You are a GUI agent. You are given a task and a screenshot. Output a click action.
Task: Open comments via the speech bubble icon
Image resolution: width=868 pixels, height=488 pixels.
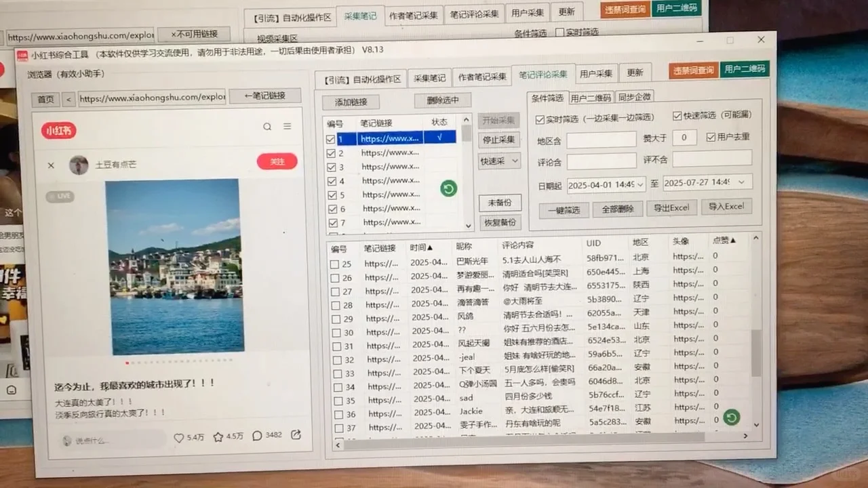(x=258, y=436)
